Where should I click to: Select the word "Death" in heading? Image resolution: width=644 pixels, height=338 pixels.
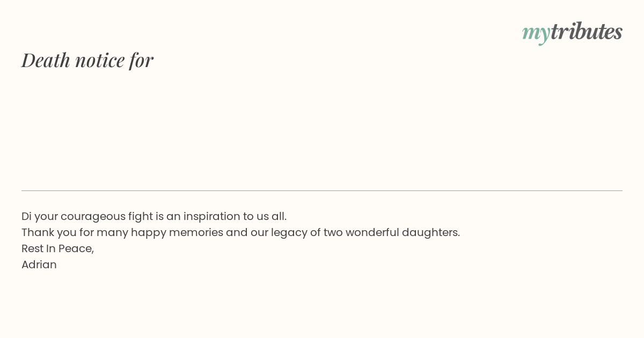click(46, 60)
